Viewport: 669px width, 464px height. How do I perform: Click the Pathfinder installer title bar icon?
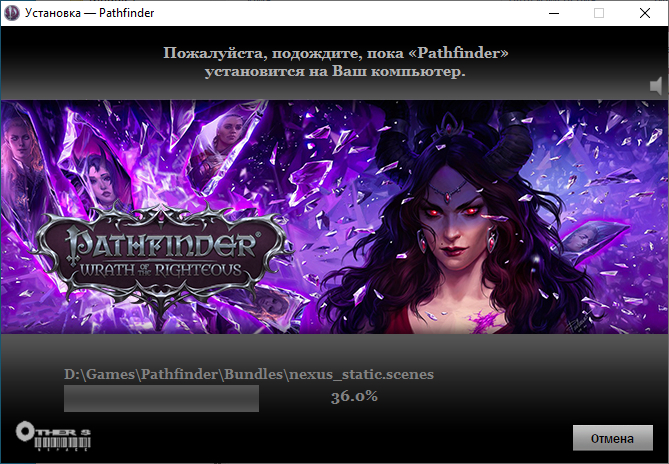tap(12, 13)
